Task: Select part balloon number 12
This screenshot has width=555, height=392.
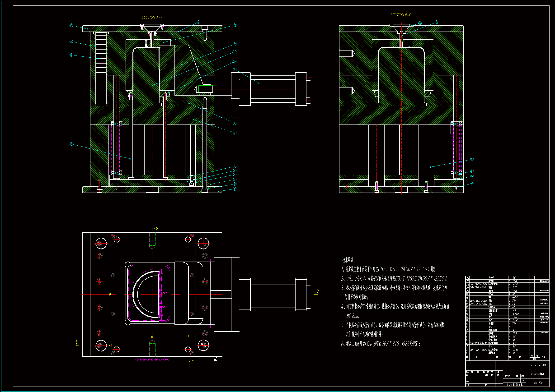Action: (235, 44)
